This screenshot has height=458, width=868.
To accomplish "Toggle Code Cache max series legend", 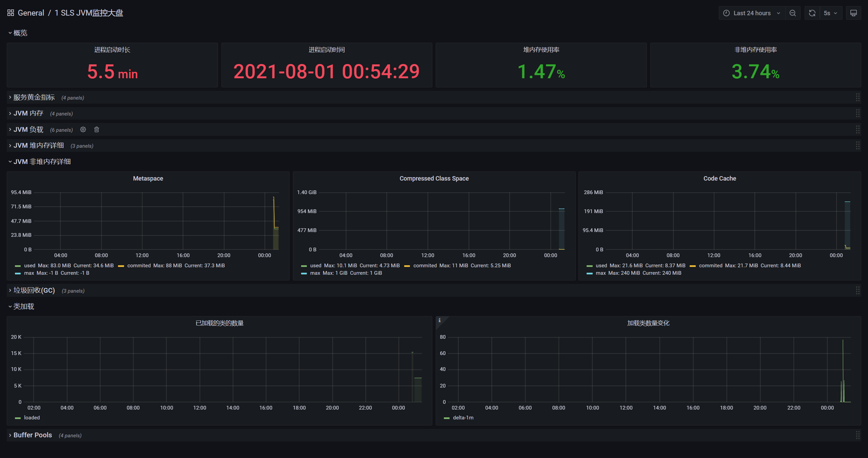I will [600, 273].
